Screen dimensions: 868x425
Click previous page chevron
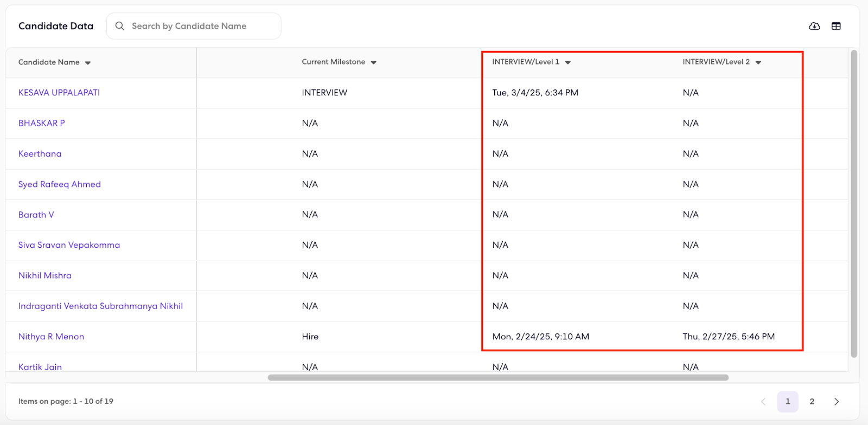(763, 402)
